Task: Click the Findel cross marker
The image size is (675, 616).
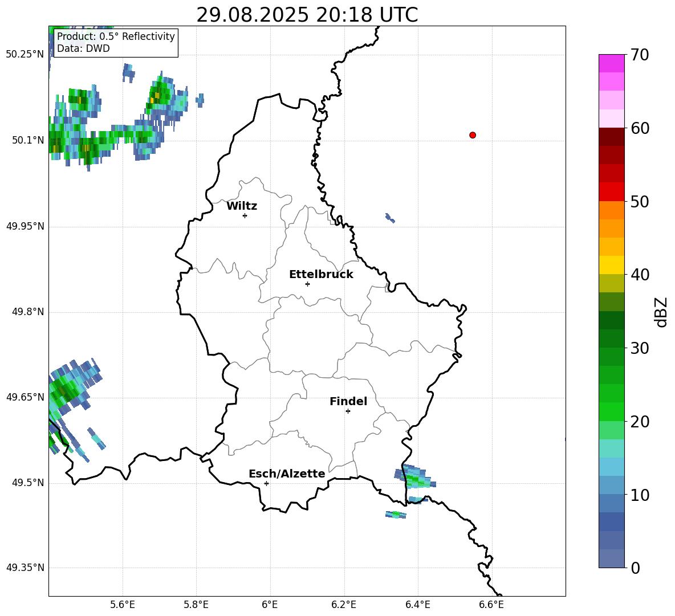Action: point(348,411)
